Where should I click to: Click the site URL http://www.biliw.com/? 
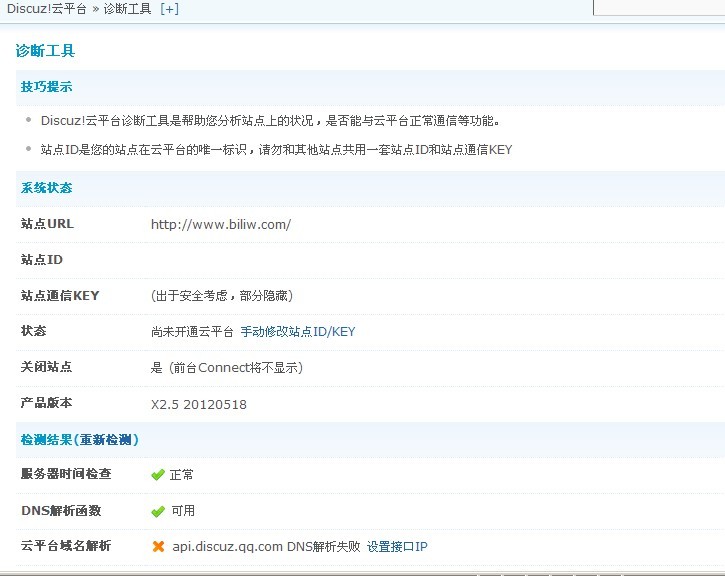(x=221, y=225)
